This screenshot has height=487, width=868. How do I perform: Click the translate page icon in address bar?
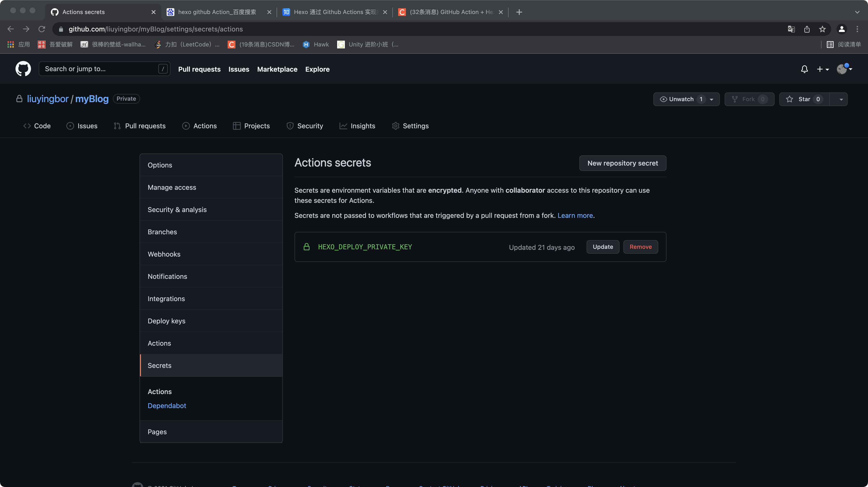coord(791,29)
